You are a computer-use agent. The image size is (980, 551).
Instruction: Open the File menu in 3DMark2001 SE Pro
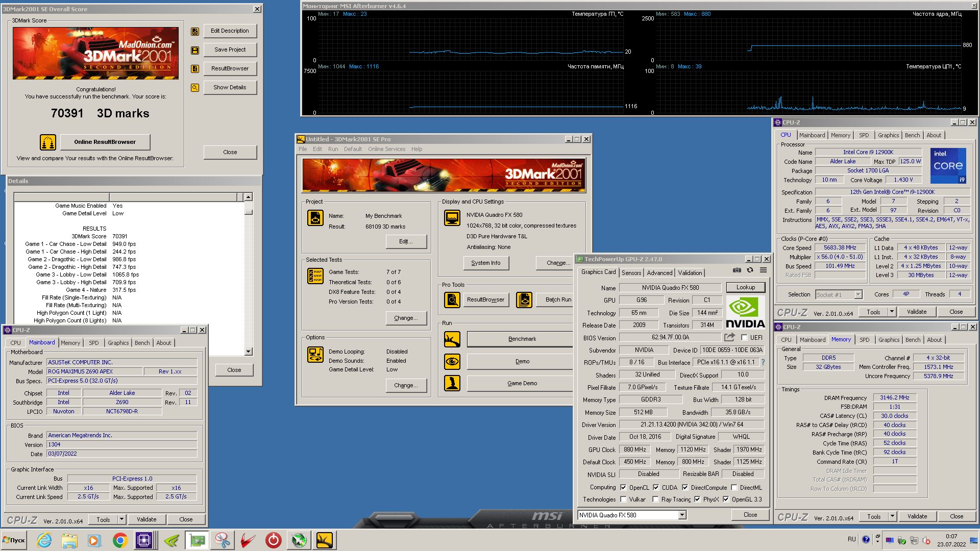[303, 149]
